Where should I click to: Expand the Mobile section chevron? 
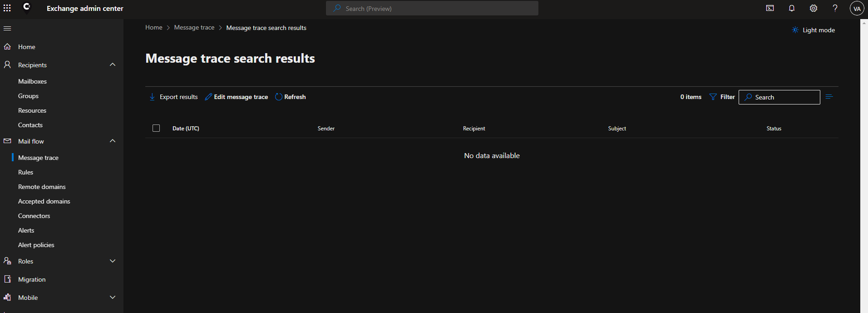(113, 297)
